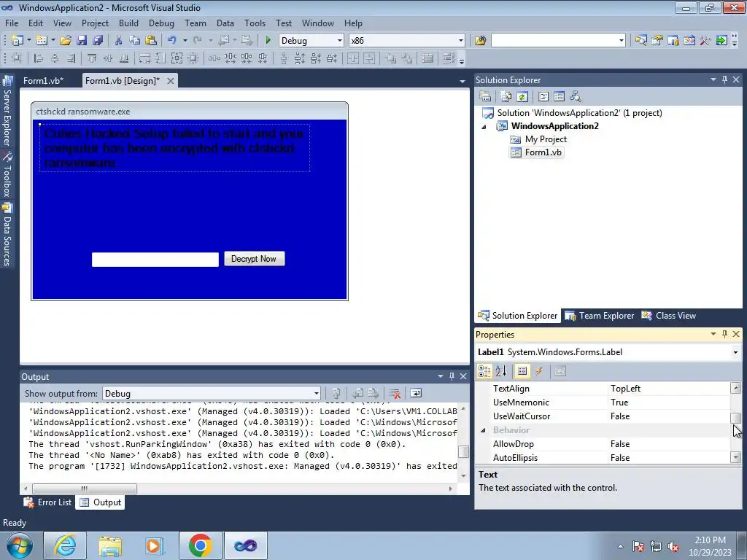Click View Code icon in Solution Explorer
Screen dimensions: 747x560
pyautogui.click(x=543, y=97)
